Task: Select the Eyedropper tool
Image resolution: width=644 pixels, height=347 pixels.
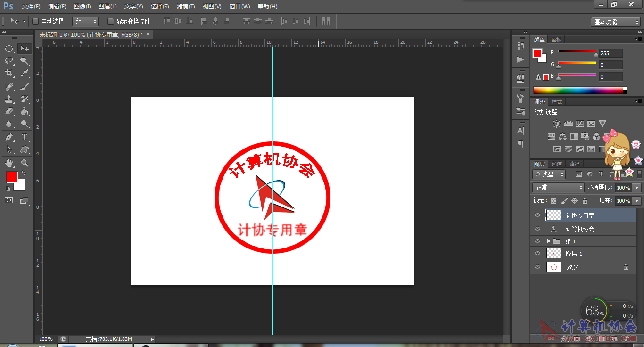Action: point(25,73)
